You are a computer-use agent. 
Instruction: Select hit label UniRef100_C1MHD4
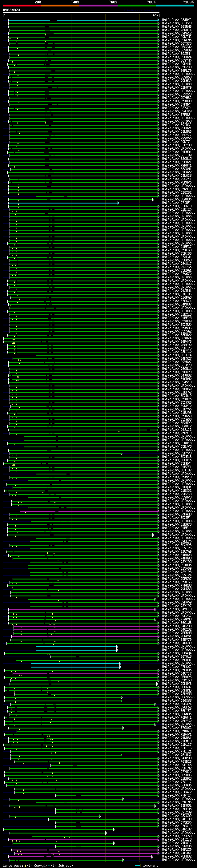point(177,152)
